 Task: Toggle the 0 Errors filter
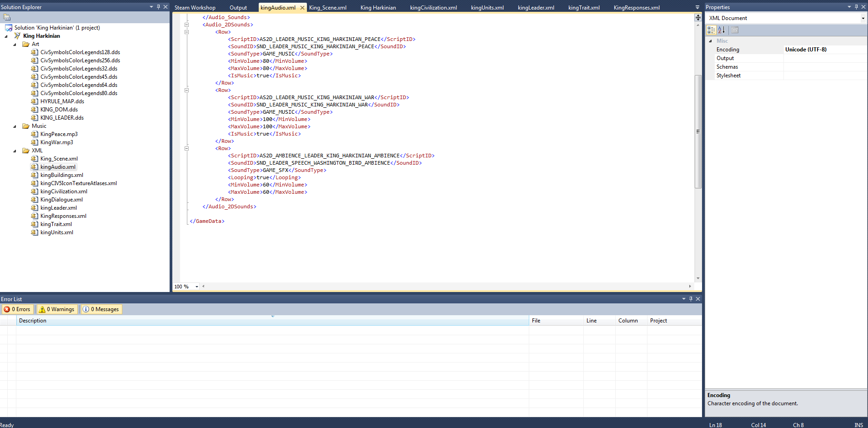coord(17,309)
